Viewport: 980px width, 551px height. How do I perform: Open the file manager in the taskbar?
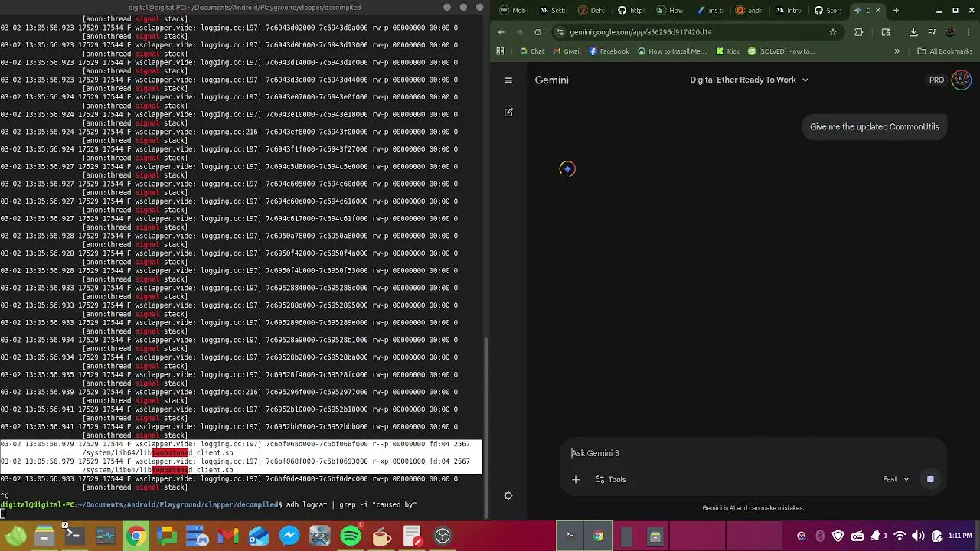[44, 536]
